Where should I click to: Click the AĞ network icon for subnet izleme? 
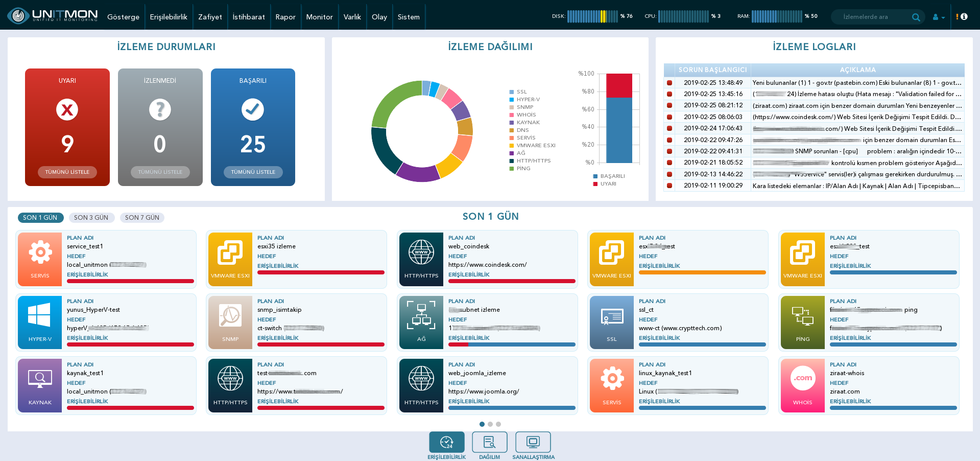[421, 322]
